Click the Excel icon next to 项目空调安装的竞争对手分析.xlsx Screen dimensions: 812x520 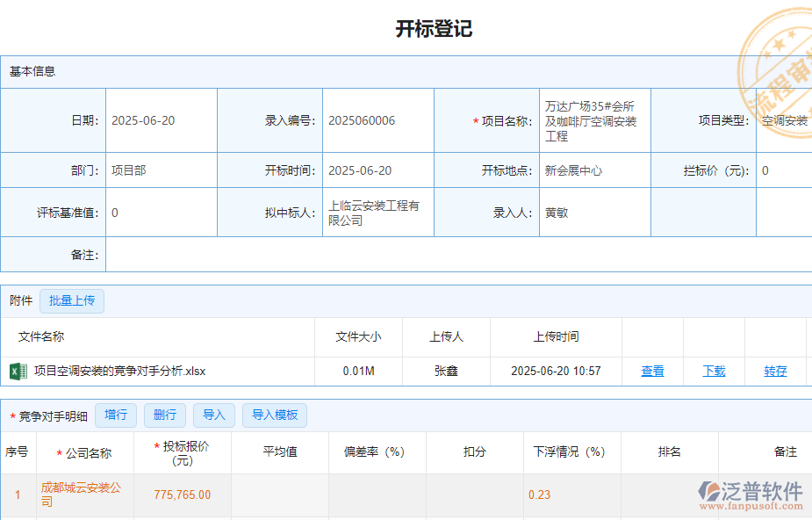coord(18,371)
